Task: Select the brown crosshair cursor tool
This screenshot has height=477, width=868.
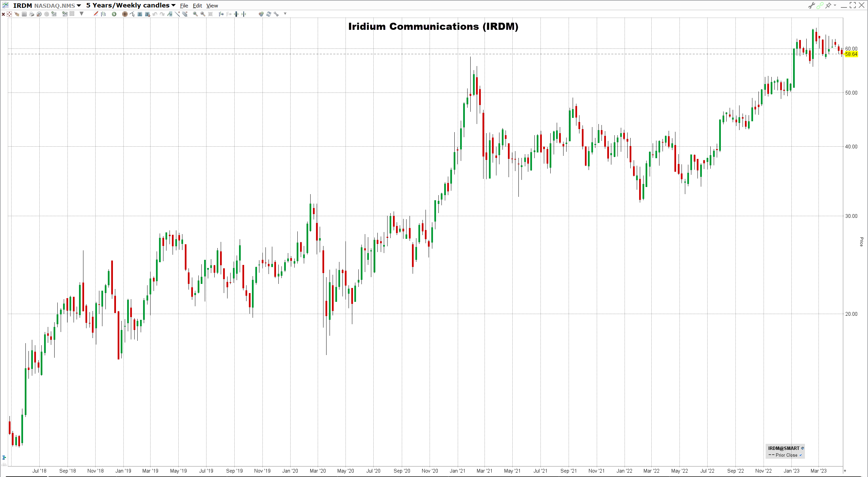Action: coord(125,14)
